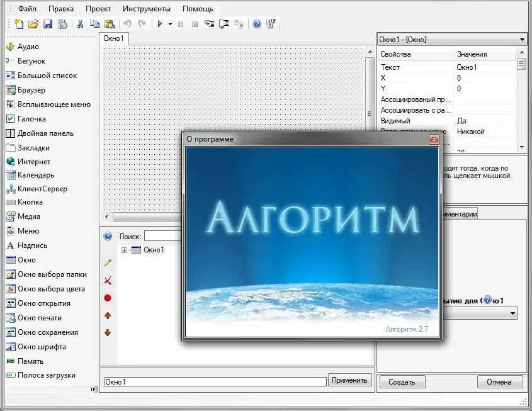Open the Файл menu
The image size is (532, 411).
(x=27, y=9)
